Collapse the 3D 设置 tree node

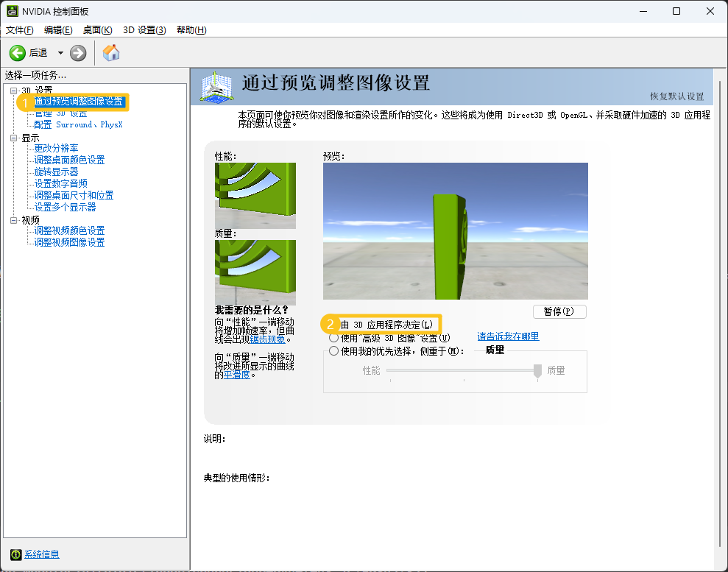[x=13, y=91]
